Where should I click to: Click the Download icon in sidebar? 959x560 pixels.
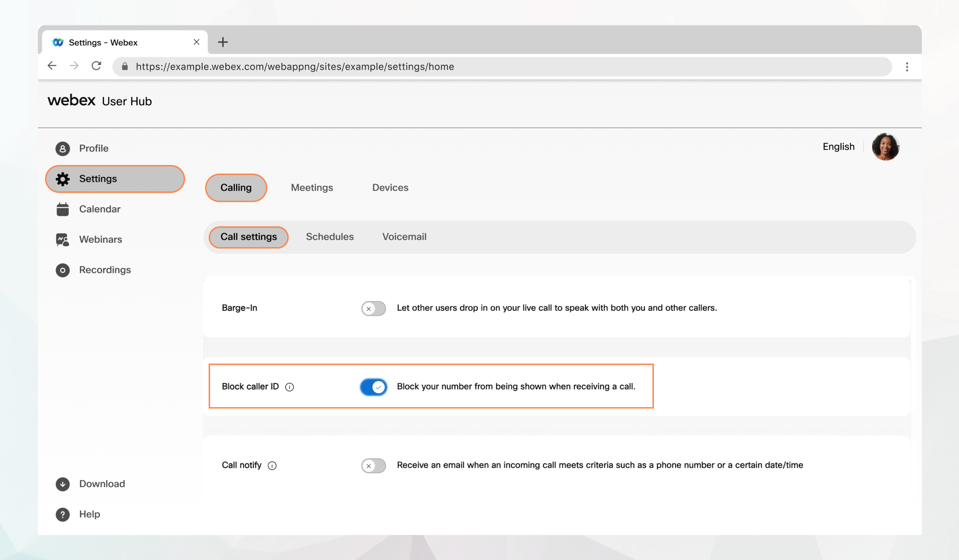click(63, 483)
